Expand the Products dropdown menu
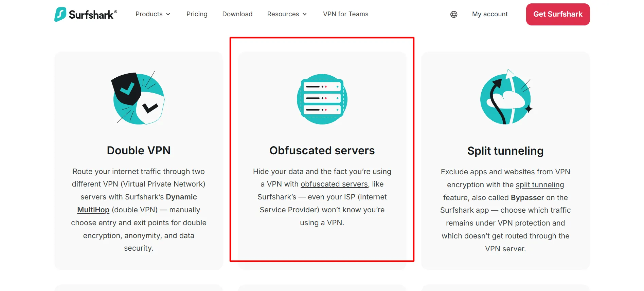 tap(153, 14)
